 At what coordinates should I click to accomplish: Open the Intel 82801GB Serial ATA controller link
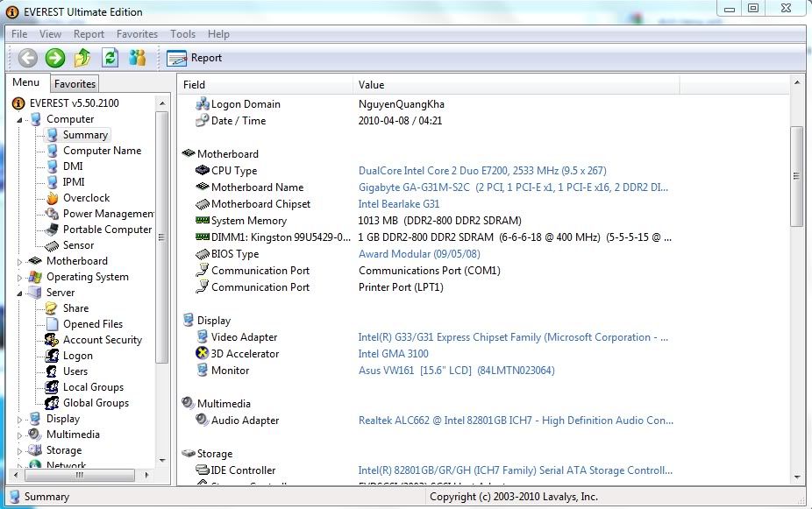click(516, 470)
